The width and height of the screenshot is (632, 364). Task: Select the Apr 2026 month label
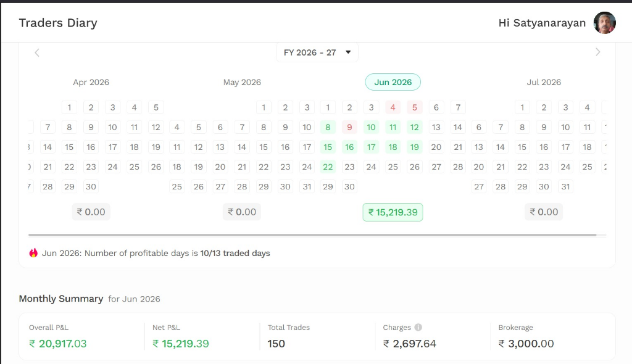tap(91, 82)
